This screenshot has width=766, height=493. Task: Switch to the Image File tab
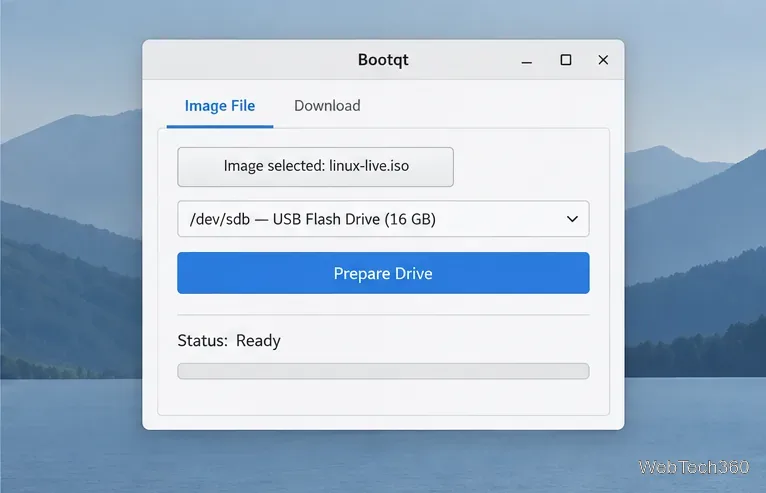coord(220,106)
